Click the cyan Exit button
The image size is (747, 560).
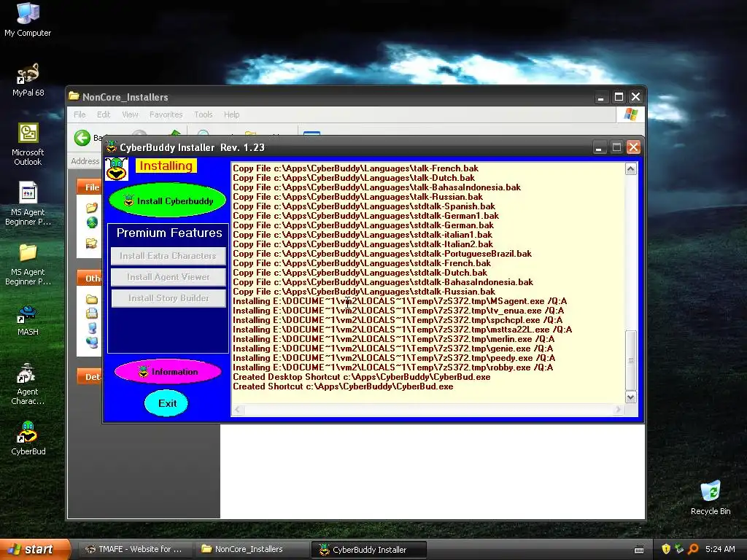point(166,403)
